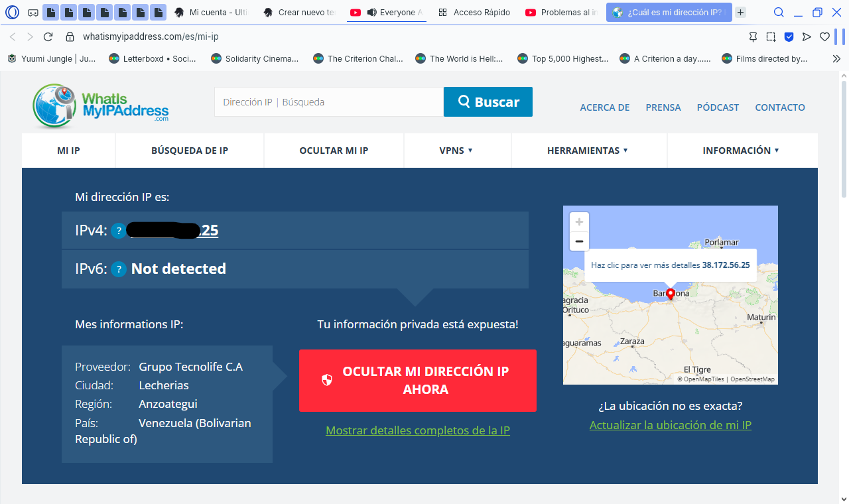Open the BÚSQUEDA DE IP menu item
Viewport: 849px width, 504px height.
point(190,151)
